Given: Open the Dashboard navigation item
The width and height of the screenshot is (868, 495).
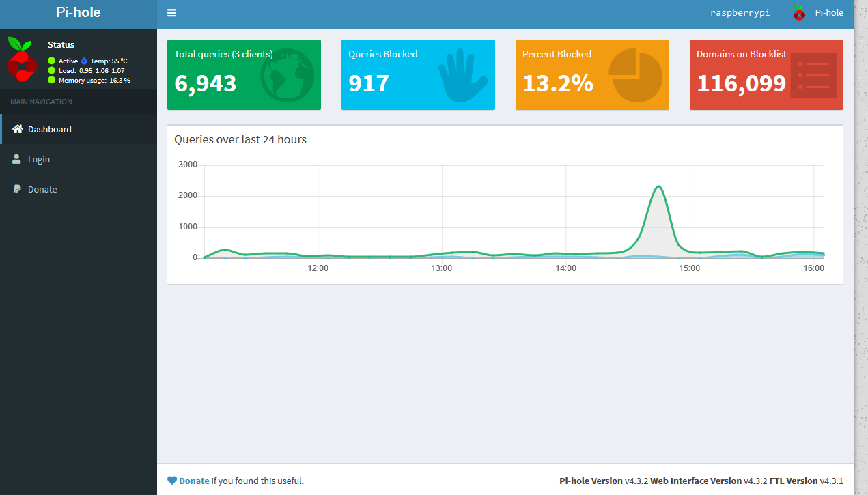Looking at the screenshot, I should 50,129.
